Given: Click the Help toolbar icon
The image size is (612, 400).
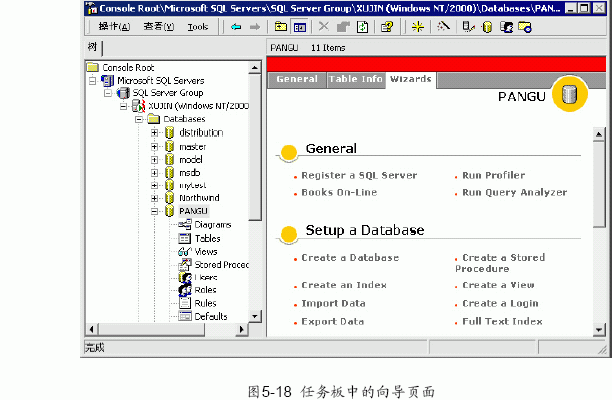Looking at the screenshot, I should (x=387, y=27).
